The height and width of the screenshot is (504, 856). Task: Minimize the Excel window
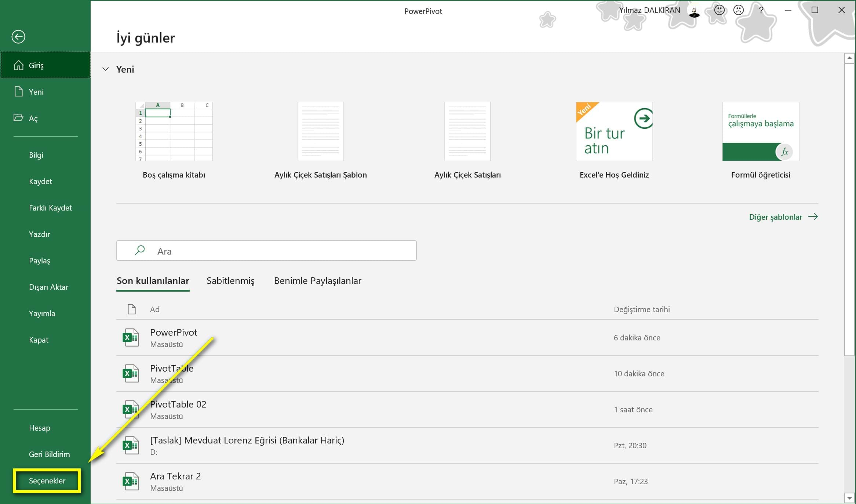(x=788, y=10)
